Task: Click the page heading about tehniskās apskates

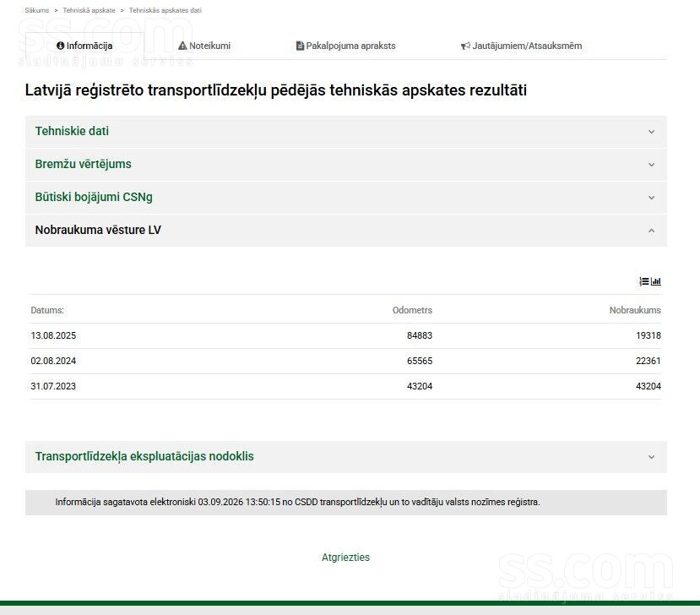Action: click(x=276, y=90)
